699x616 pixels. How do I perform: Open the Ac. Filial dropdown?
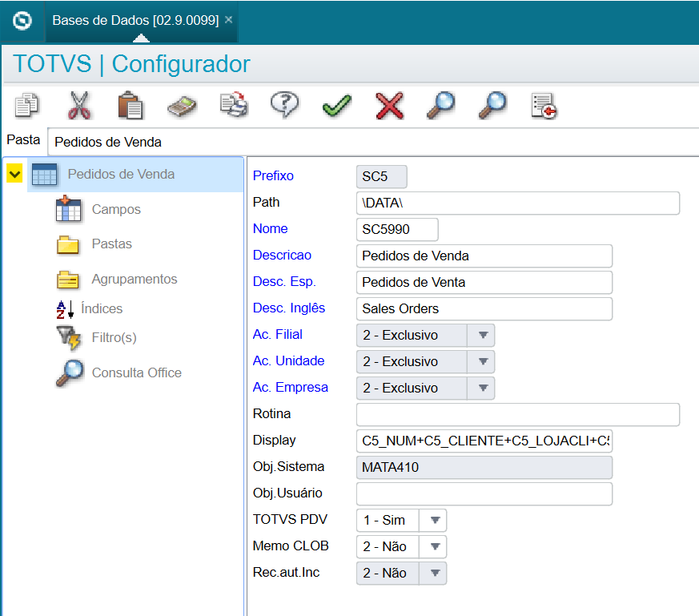click(x=483, y=335)
